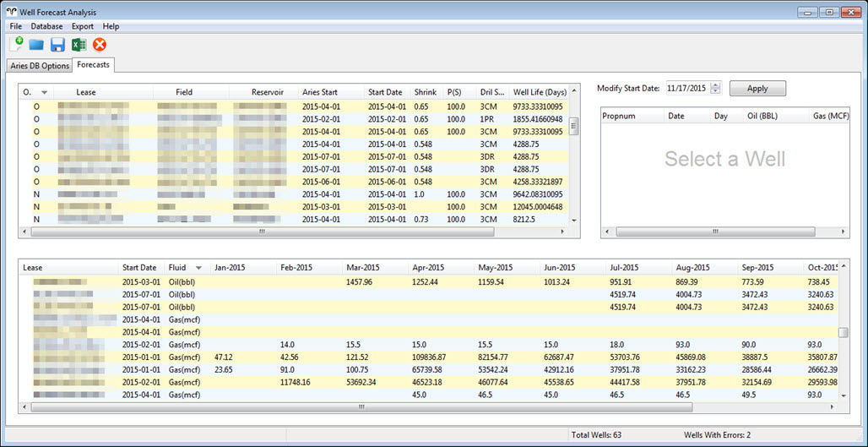Click the Well Life (Days) column header
The height and width of the screenshot is (447, 868).
click(x=540, y=92)
